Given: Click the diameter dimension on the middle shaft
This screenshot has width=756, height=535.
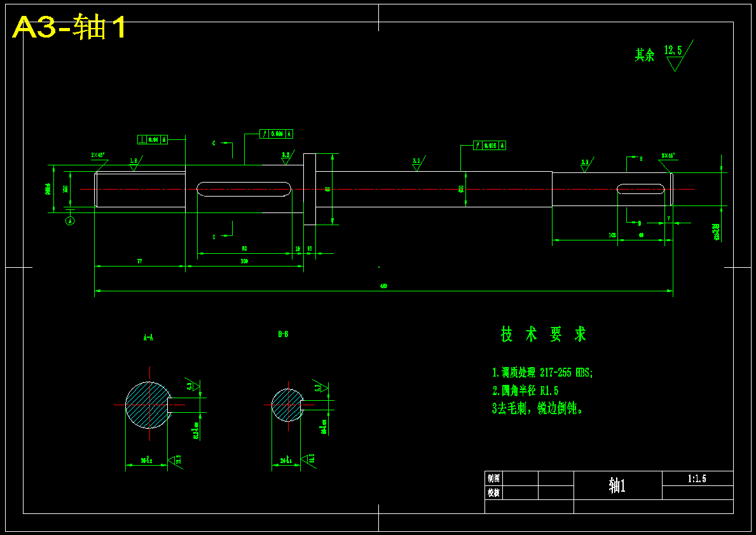Looking at the screenshot, I should click(x=462, y=189).
